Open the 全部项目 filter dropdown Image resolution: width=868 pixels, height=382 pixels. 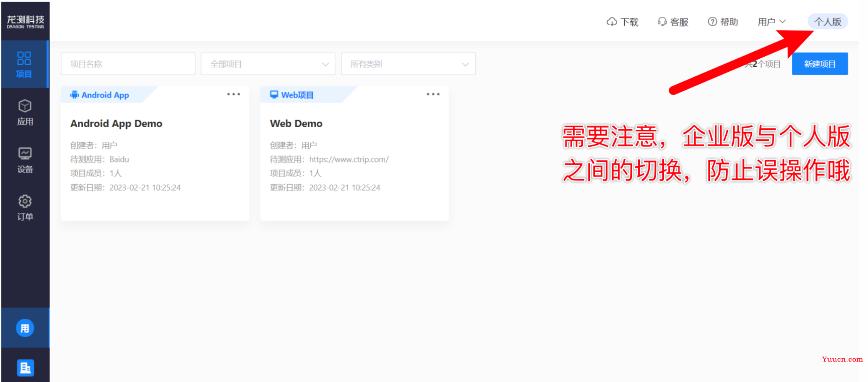click(268, 64)
